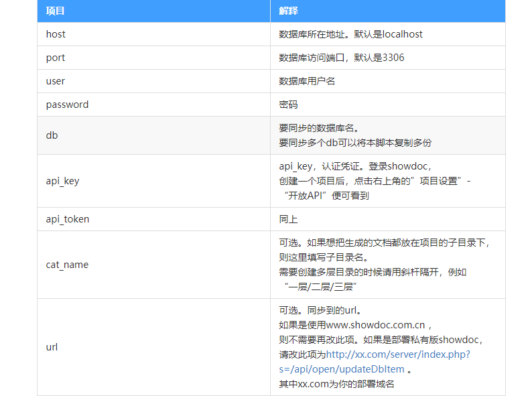Click the "一层/二层/三层" example text
The image size is (532, 396).
click(x=320, y=287)
